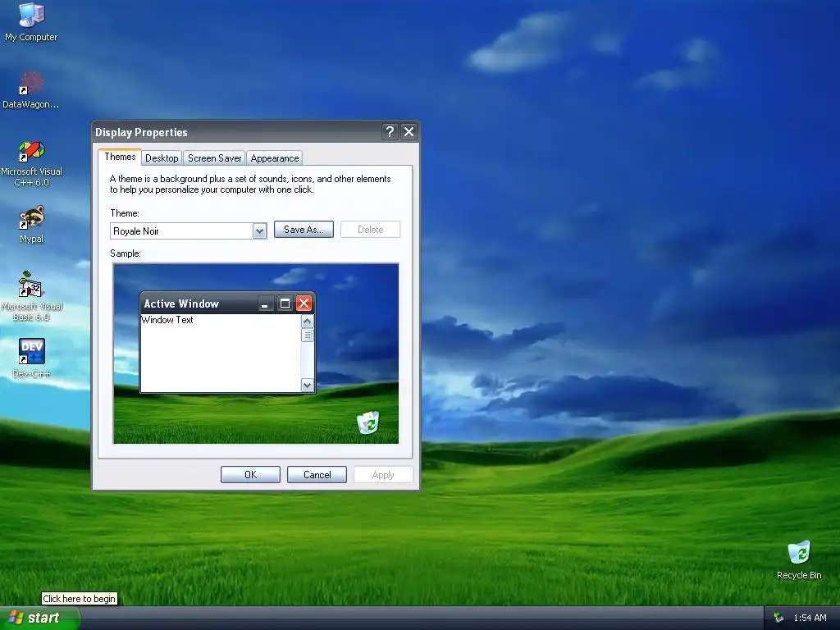Switch to the Themes tab

(x=120, y=157)
